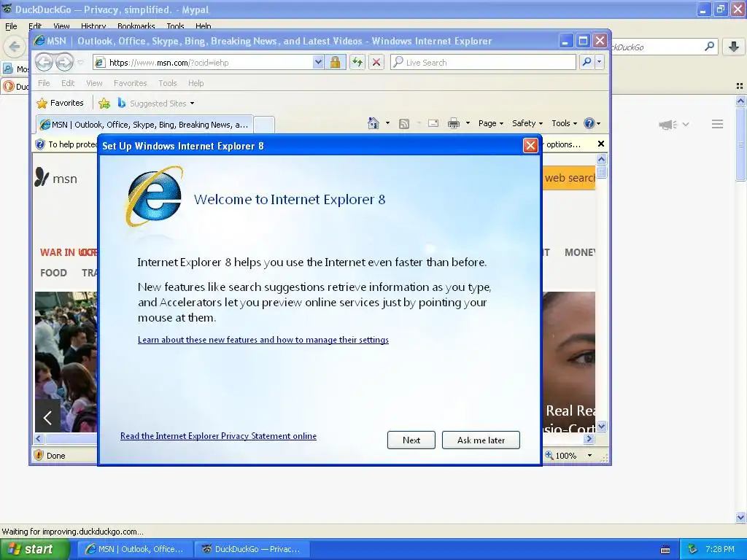747x560 pixels.
Task: Click the Mypal search magnifier icon
Action: [709, 46]
